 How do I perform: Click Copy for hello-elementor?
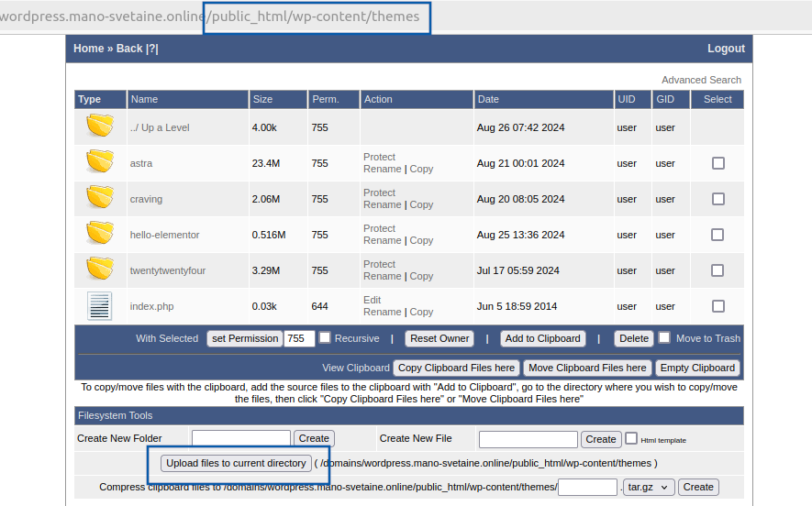(x=421, y=240)
